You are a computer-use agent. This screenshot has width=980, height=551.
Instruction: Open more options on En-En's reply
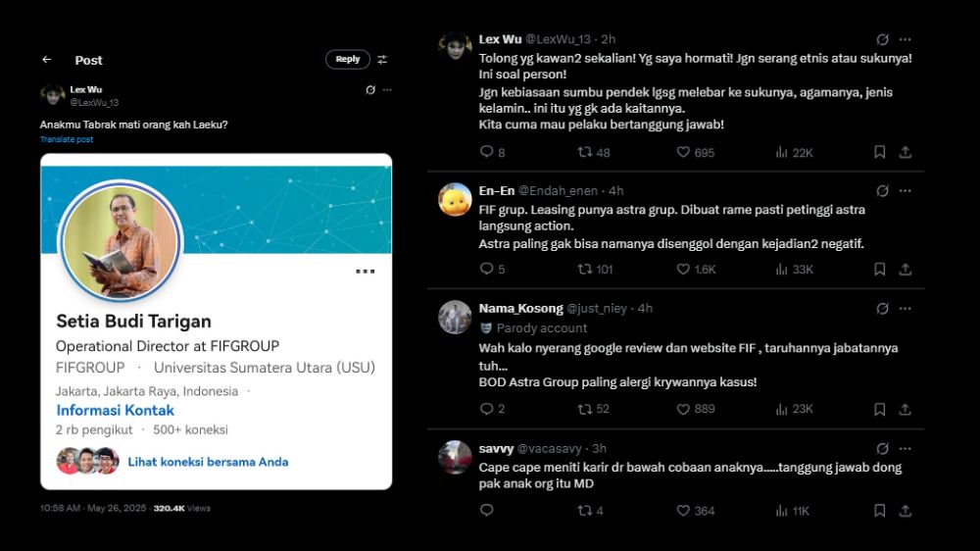tap(905, 191)
